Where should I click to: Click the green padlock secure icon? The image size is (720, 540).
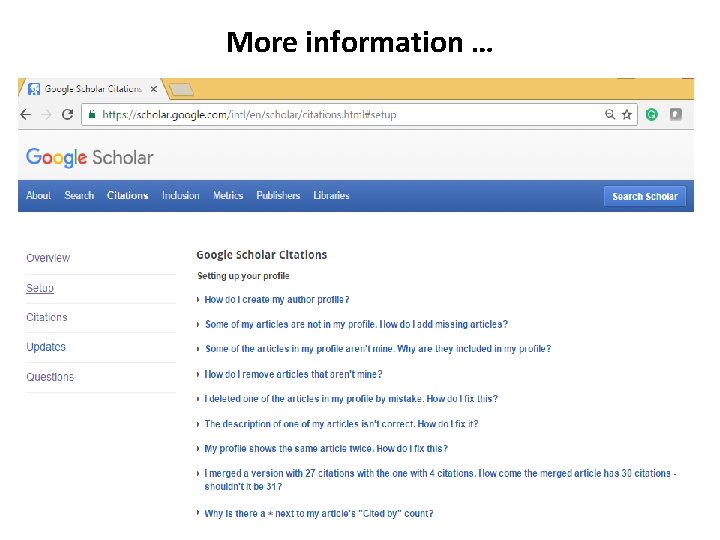pos(92,114)
